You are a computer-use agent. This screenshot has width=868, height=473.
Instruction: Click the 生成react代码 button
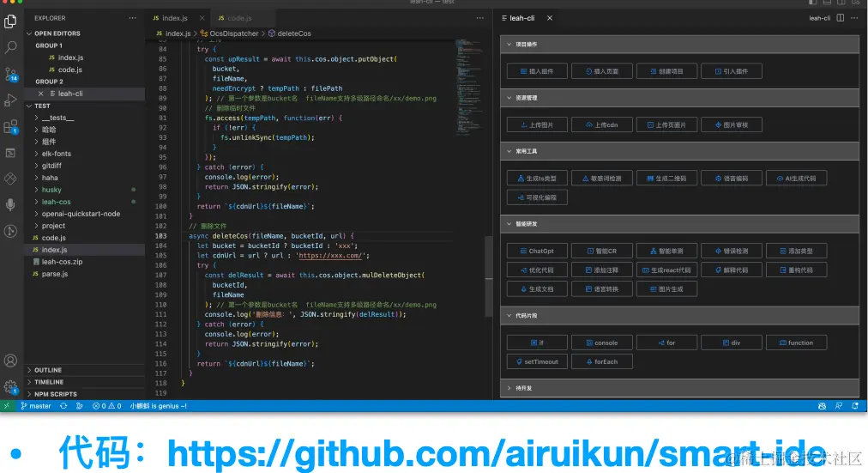[x=666, y=270]
